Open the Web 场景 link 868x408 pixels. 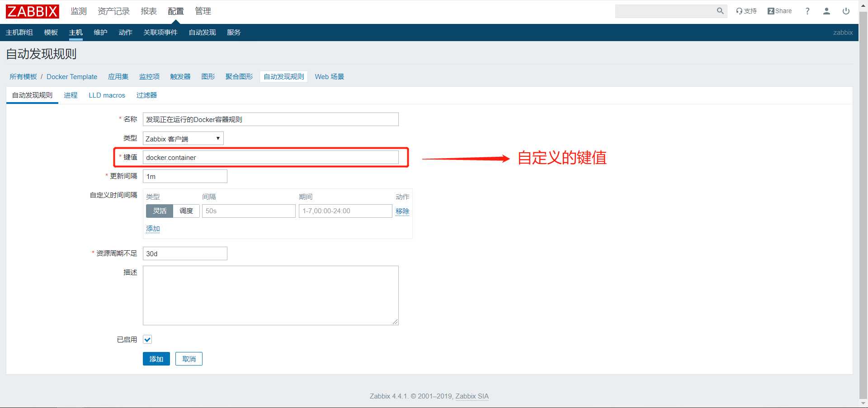330,77
